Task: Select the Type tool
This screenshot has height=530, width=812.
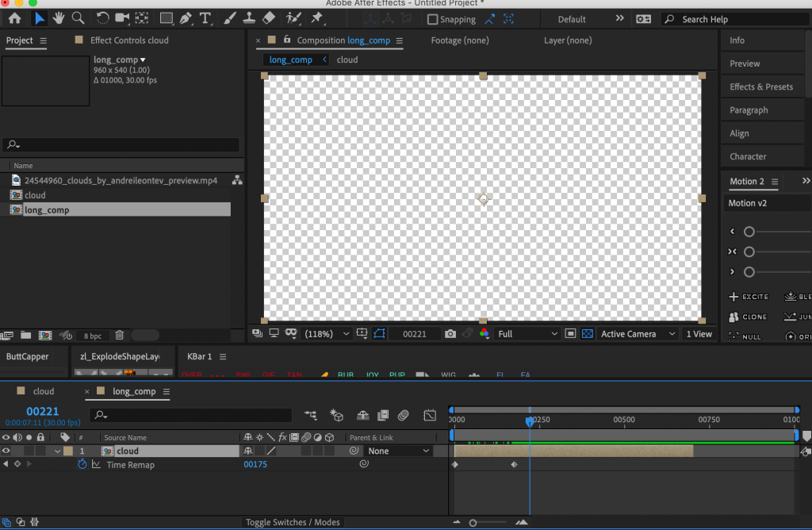Action: coord(206,18)
